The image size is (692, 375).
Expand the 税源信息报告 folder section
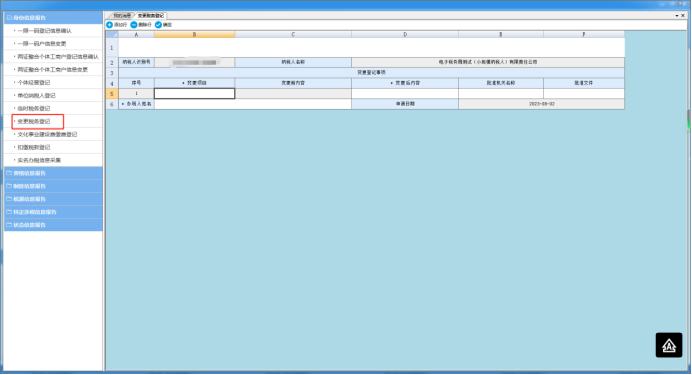53,199
